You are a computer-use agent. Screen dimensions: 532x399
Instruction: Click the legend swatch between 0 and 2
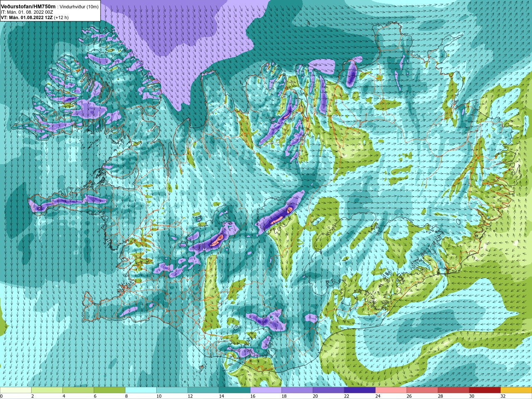point(16,390)
